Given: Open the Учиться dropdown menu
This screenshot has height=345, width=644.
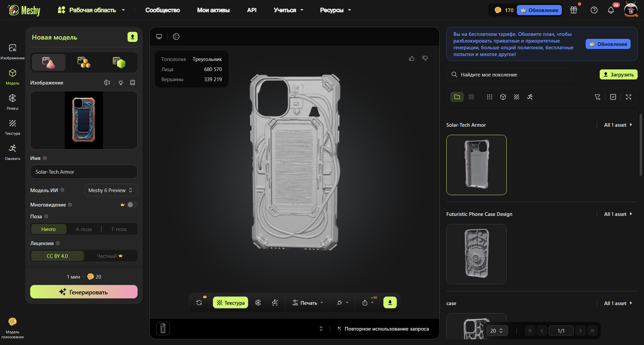Looking at the screenshot, I should pos(289,10).
